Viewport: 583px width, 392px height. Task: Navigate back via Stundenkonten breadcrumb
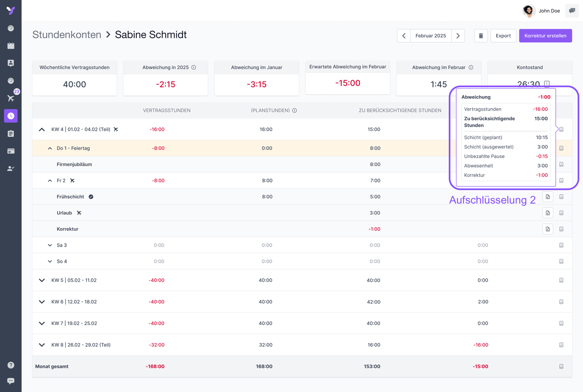(67, 35)
